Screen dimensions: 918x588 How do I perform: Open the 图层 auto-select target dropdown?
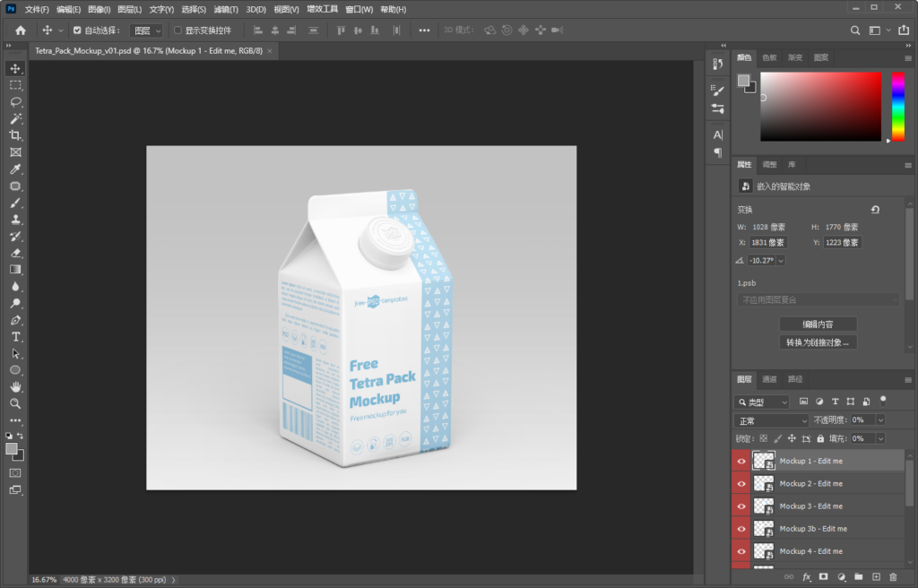(x=146, y=30)
